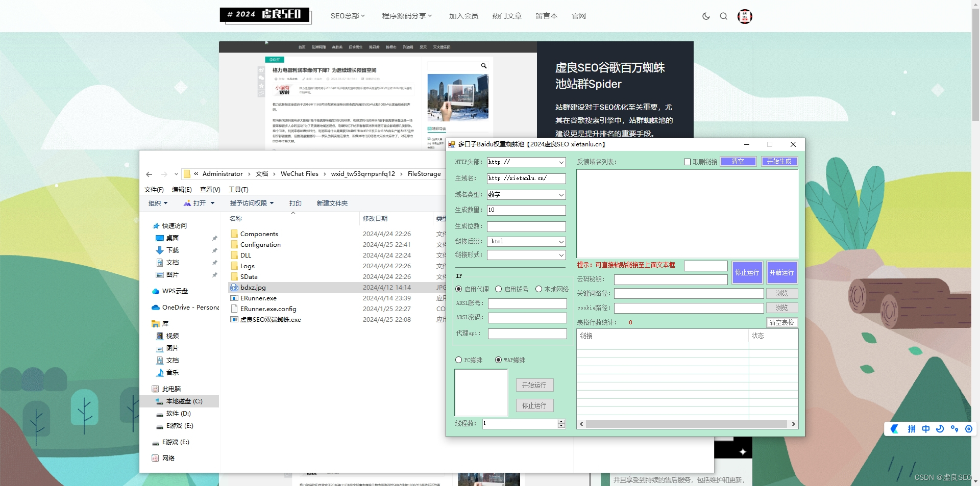Click 生成数量 input field
The image size is (980, 486).
(x=526, y=210)
